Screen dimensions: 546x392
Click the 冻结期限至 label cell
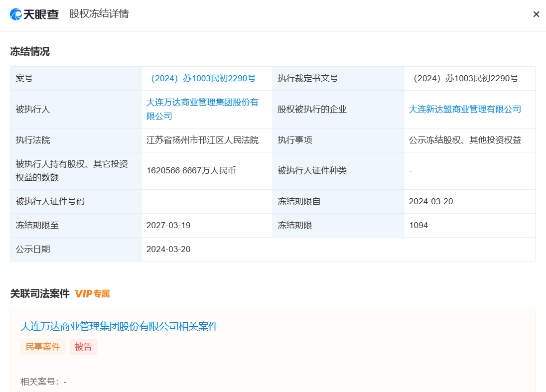(x=76, y=225)
